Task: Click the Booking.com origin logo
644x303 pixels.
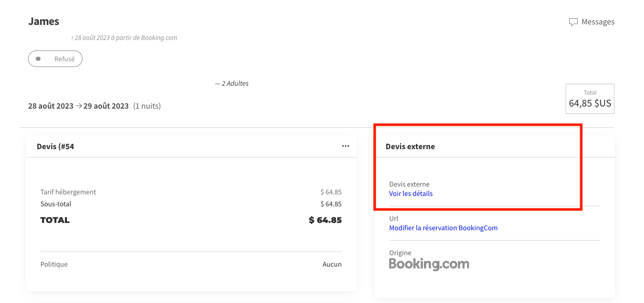Action: 429,264
